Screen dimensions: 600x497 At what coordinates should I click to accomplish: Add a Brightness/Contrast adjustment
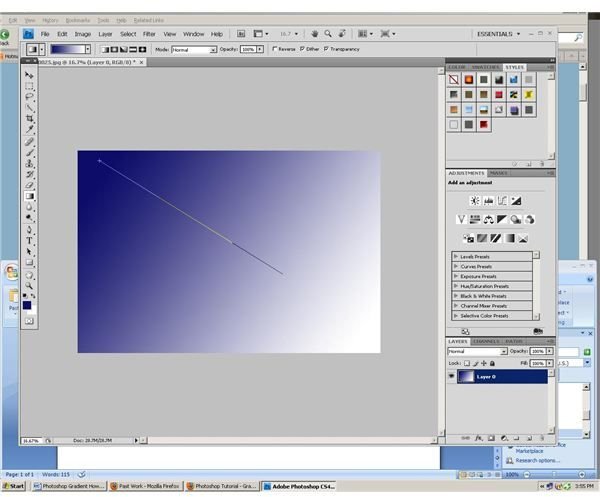tap(474, 201)
